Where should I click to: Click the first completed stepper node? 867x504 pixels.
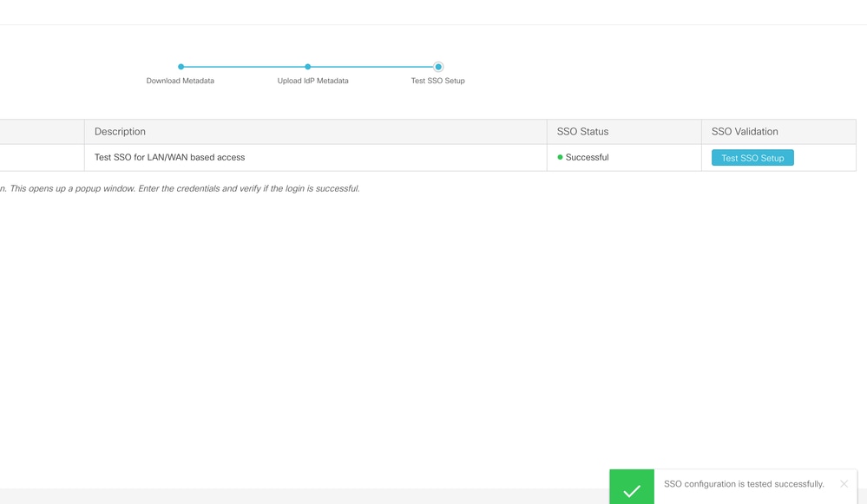point(181,66)
